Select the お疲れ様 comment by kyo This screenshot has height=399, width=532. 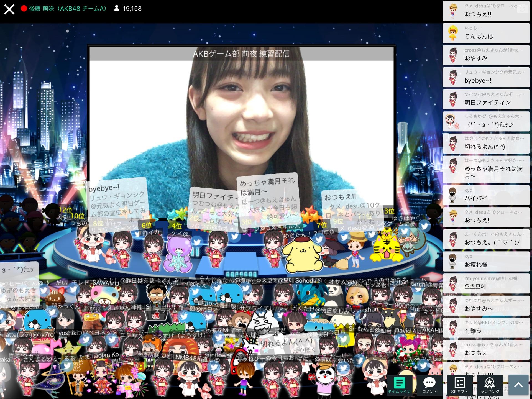(486, 261)
